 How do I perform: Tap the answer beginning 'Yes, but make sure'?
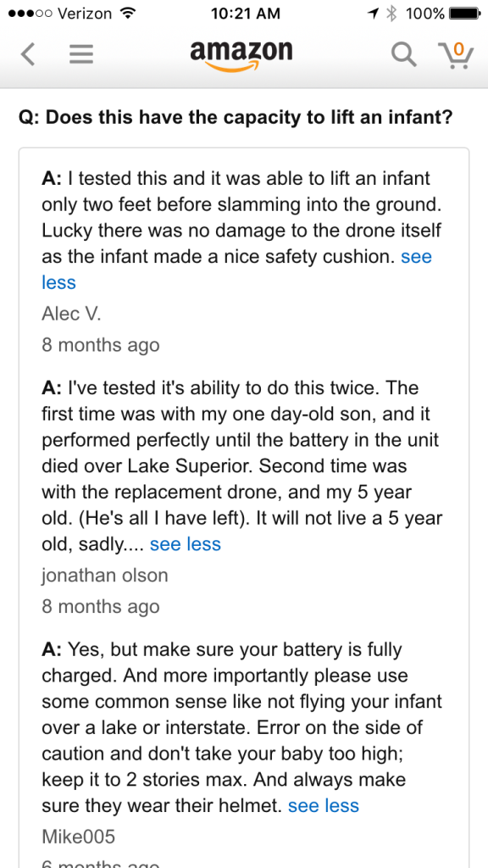point(241,727)
